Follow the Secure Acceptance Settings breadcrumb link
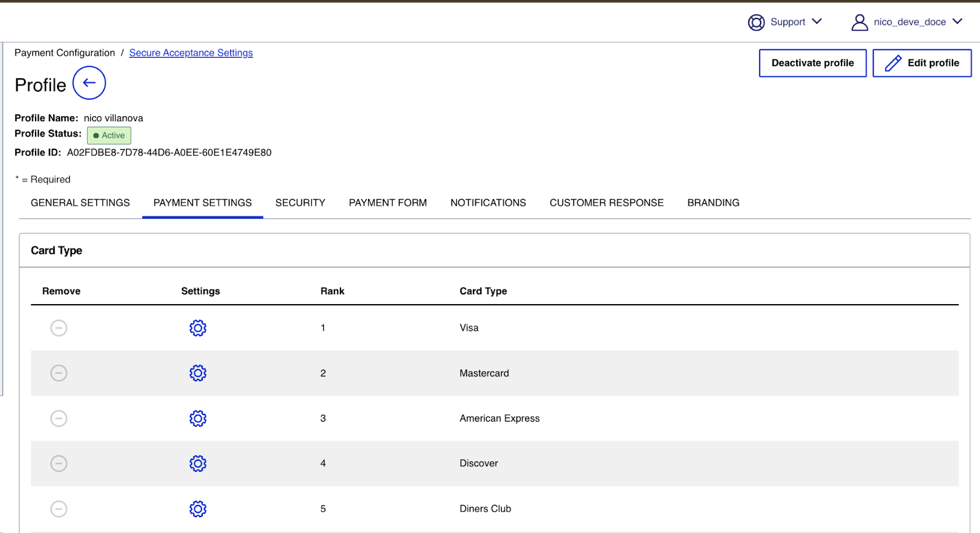This screenshot has height=533, width=980. pos(191,53)
